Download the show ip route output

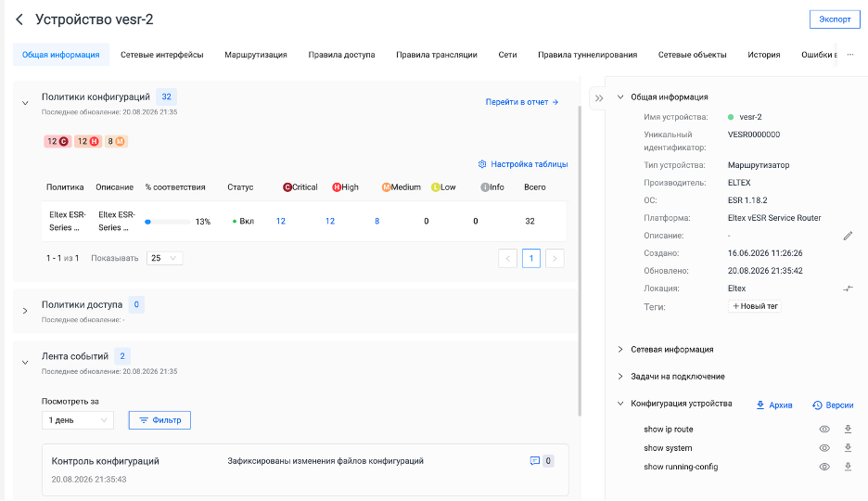[x=848, y=429]
